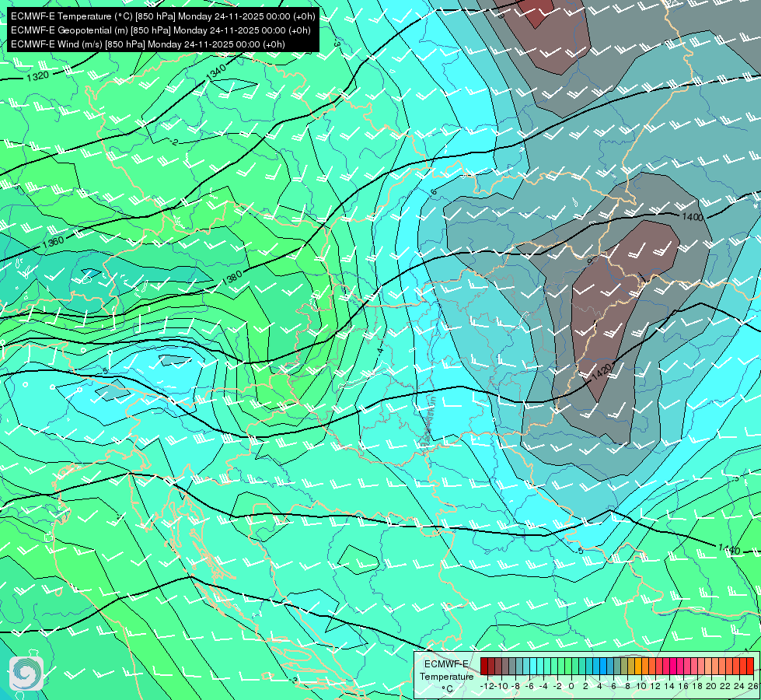The height and width of the screenshot is (700, 761).
Task: Click the '16' legend scale label
Action: (x=683, y=686)
